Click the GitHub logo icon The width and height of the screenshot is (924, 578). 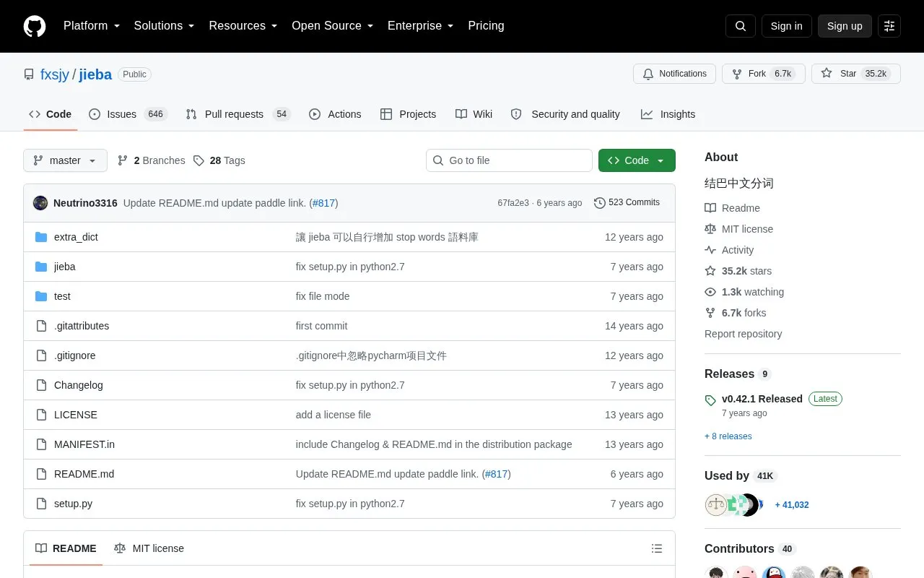pos(35,26)
